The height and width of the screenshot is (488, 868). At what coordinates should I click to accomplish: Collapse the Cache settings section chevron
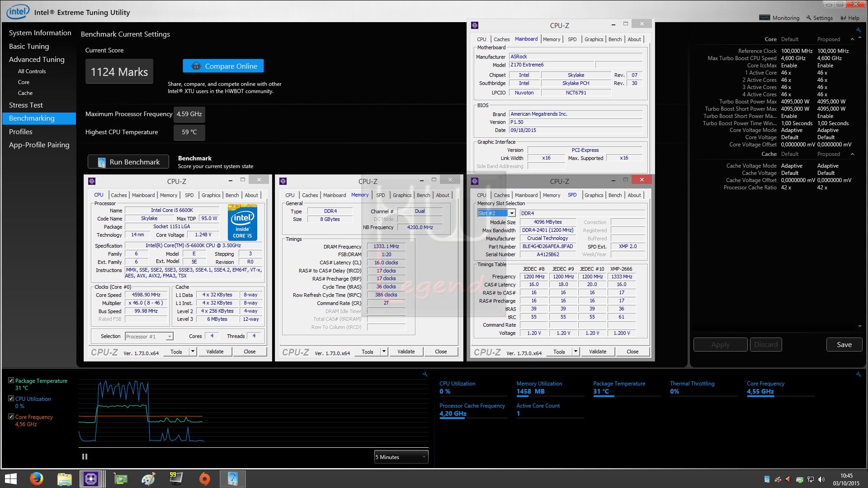coord(853,154)
